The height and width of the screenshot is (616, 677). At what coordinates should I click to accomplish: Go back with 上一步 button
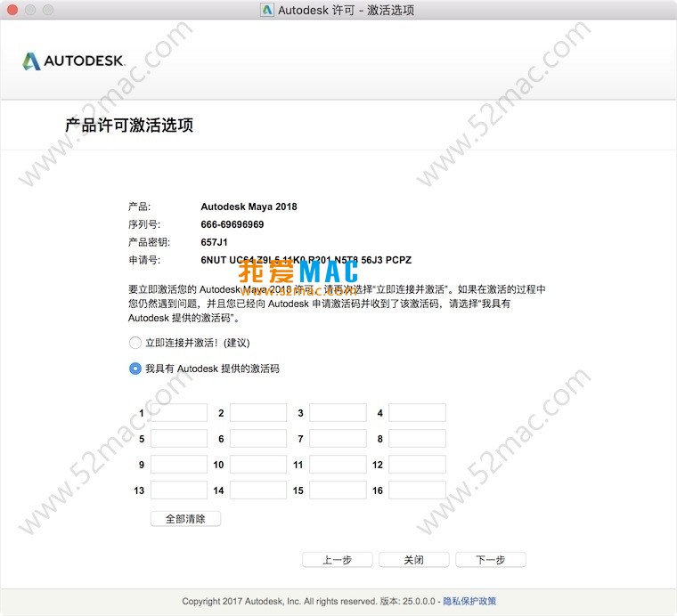tap(338, 560)
